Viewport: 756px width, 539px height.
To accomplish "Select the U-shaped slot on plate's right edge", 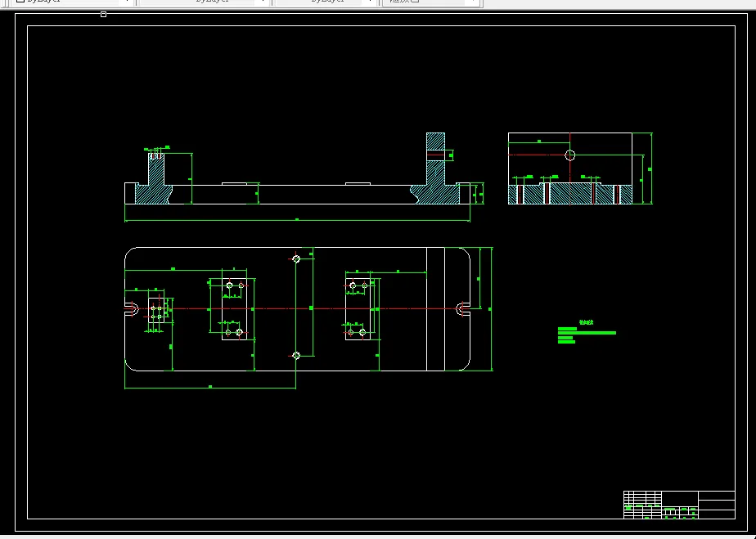I will [x=463, y=308].
